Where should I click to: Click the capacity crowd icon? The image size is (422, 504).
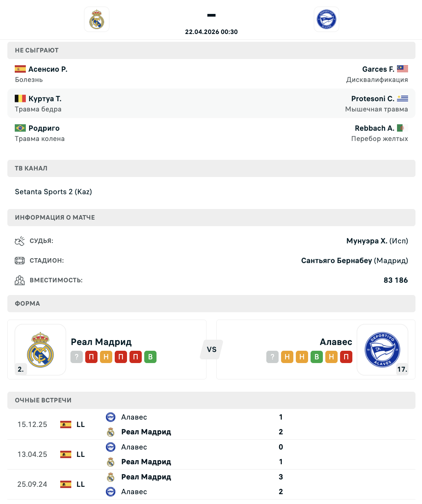click(x=20, y=280)
